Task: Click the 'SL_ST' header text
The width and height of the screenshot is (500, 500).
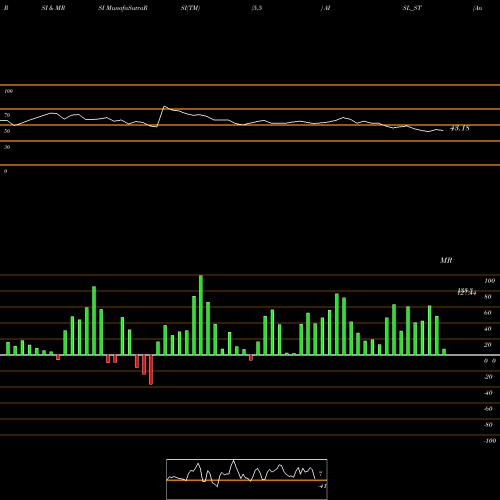Action: click(412, 8)
